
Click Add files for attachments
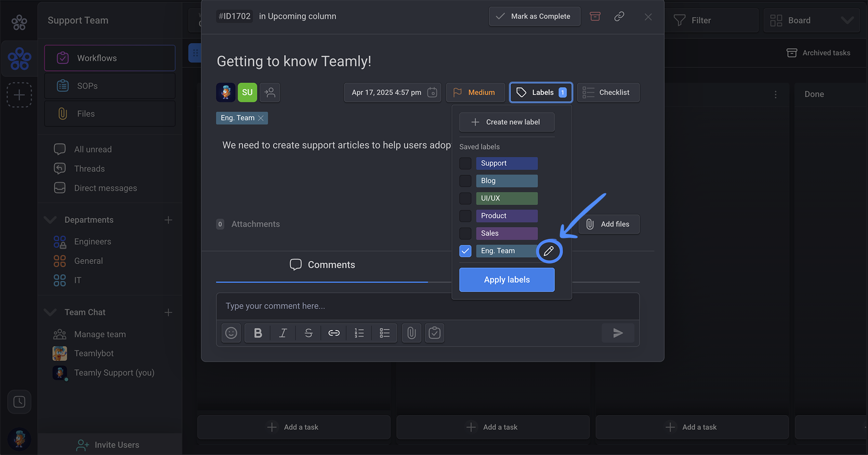coord(609,224)
